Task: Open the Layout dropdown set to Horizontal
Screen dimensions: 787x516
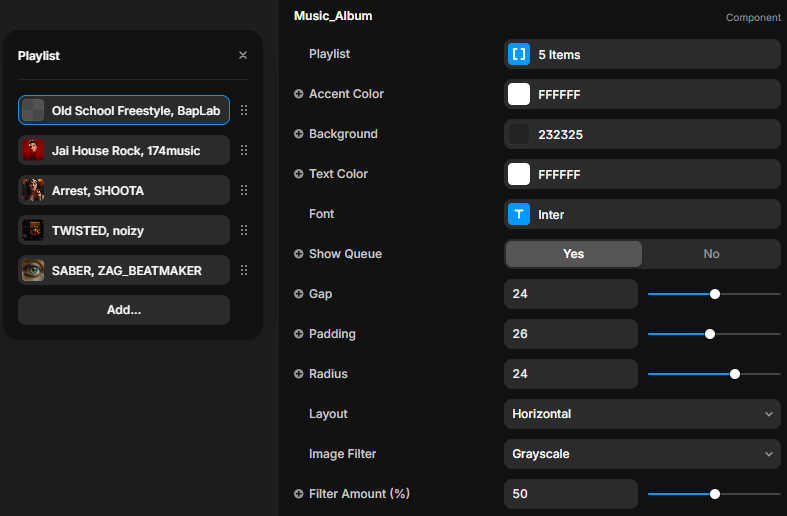Action: [642, 414]
